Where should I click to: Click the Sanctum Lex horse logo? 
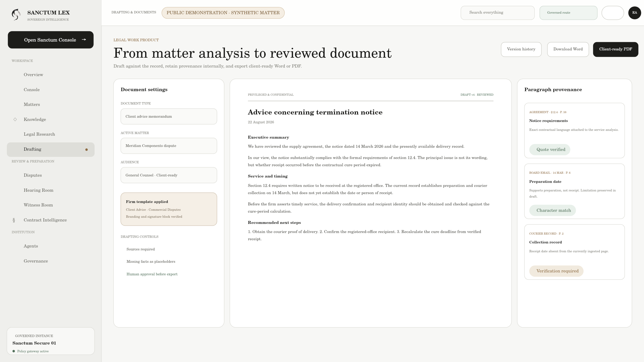click(x=16, y=15)
